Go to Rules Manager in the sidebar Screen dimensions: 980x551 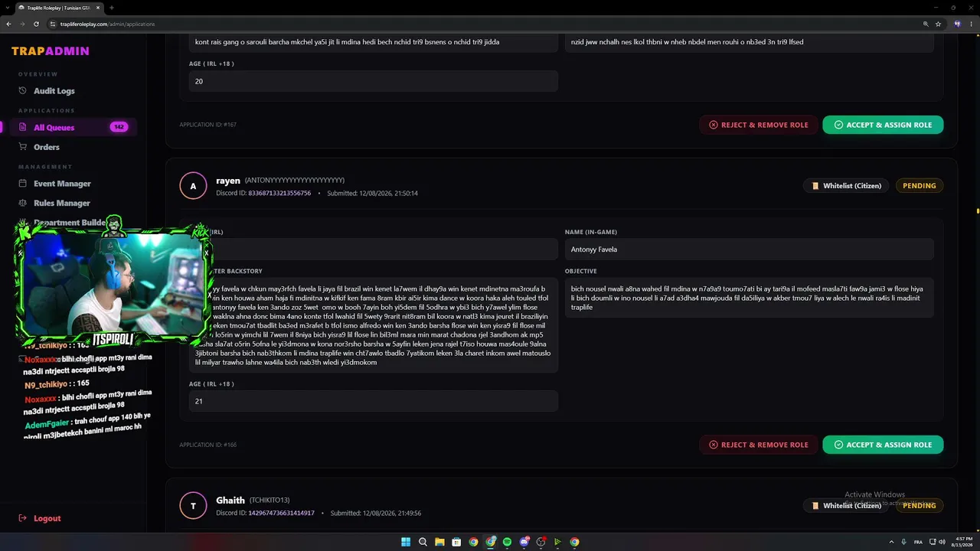[61, 203]
